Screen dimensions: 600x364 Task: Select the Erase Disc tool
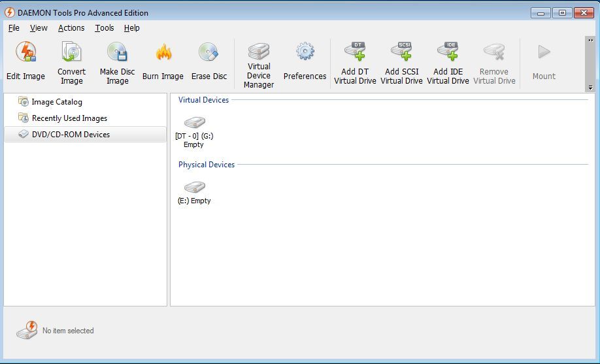pyautogui.click(x=209, y=61)
